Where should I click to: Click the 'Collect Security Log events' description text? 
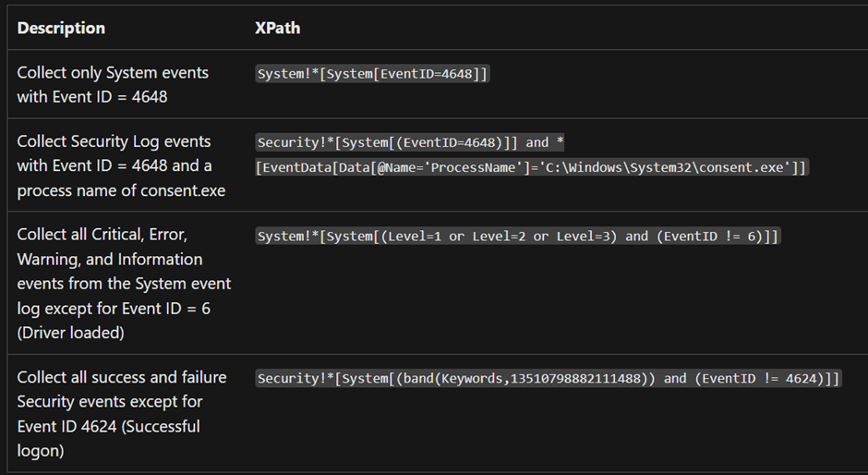click(114, 141)
